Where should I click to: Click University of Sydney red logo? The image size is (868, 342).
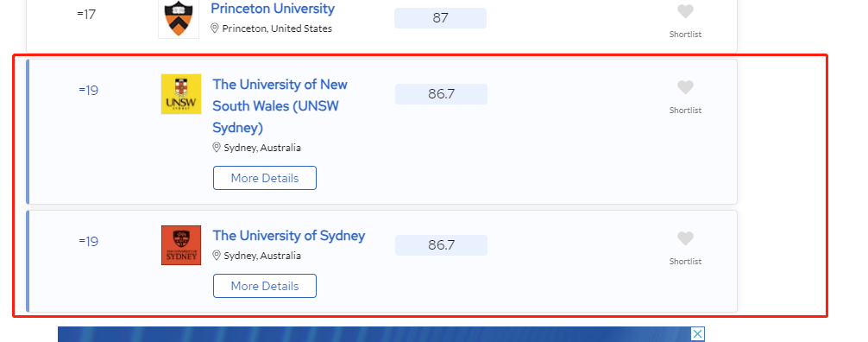click(181, 245)
